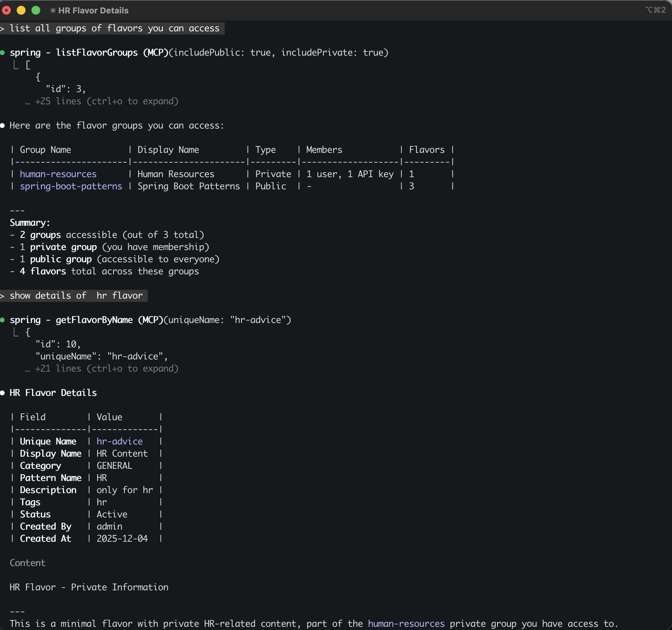This screenshot has height=630, width=672.
Task: Select the 'HR Flavor Details' title bar tab
Action: tap(94, 11)
